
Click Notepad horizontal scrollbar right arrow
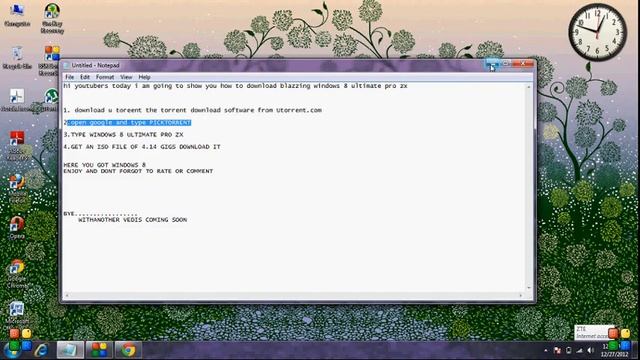click(521, 296)
